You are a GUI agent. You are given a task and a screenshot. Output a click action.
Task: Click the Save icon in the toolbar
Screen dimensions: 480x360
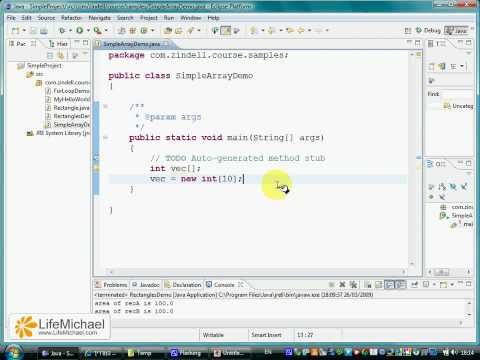(33, 31)
